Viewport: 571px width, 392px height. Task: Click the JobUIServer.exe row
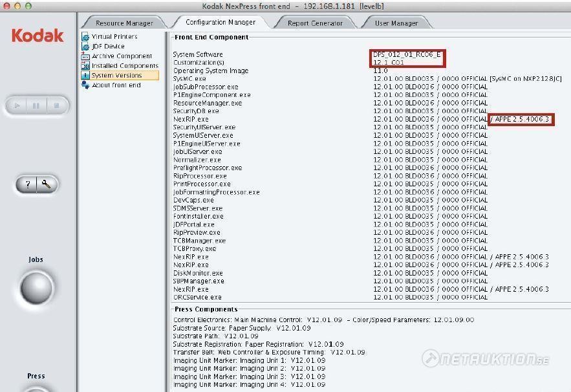pyautogui.click(x=330, y=151)
